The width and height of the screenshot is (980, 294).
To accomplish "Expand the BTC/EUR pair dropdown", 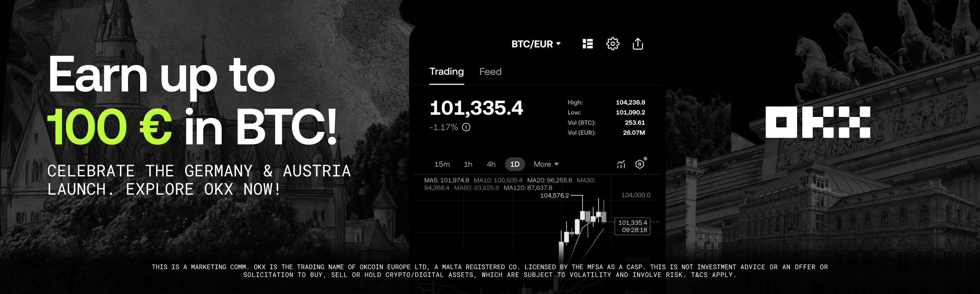I will [x=536, y=44].
